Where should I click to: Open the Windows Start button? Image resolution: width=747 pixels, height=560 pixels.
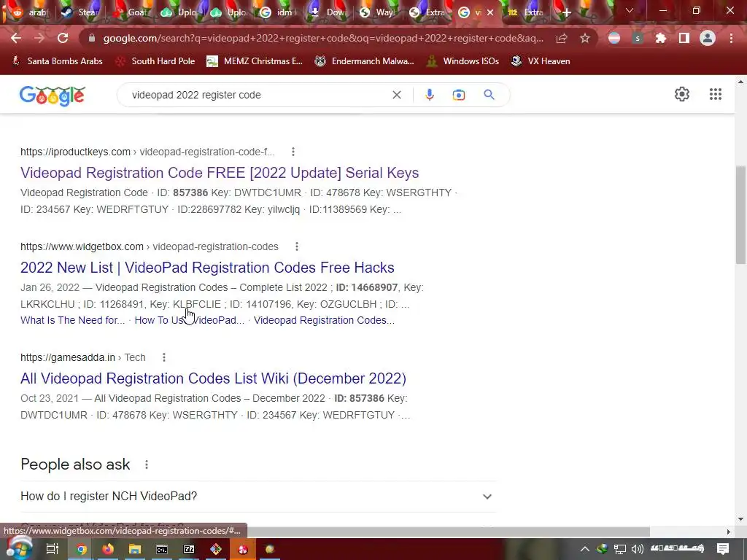click(19, 549)
